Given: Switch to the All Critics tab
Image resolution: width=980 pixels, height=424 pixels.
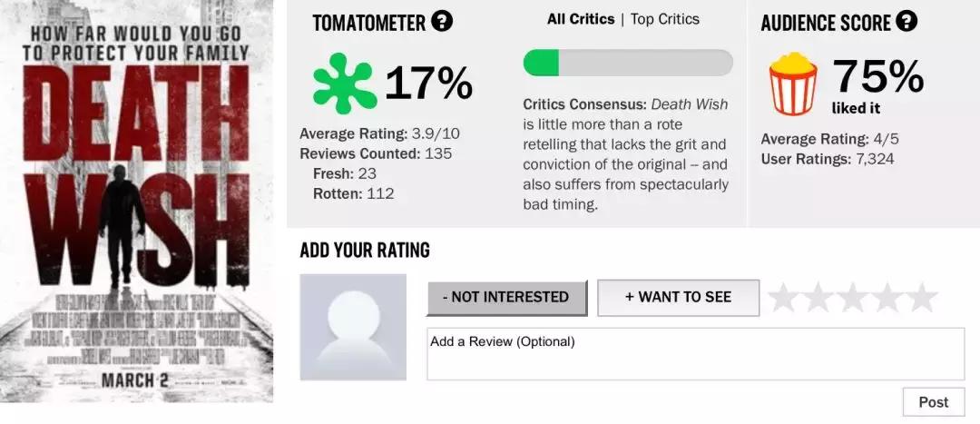Looking at the screenshot, I should click(x=581, y=19).
